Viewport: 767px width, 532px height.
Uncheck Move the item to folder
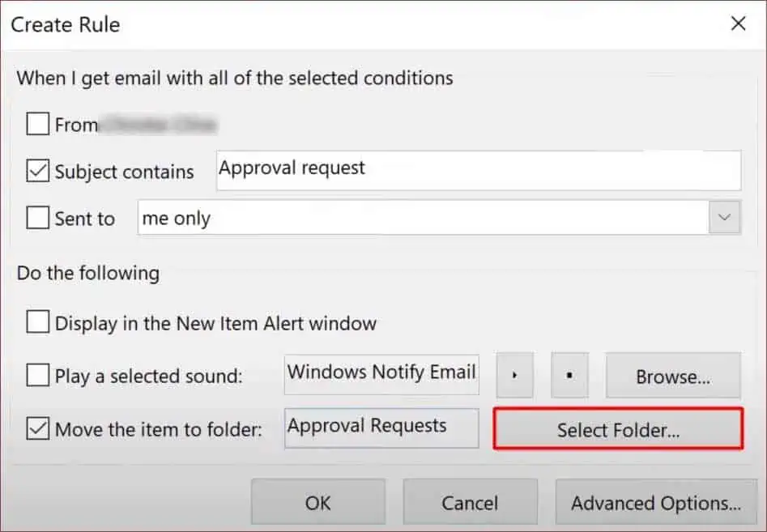38,428
